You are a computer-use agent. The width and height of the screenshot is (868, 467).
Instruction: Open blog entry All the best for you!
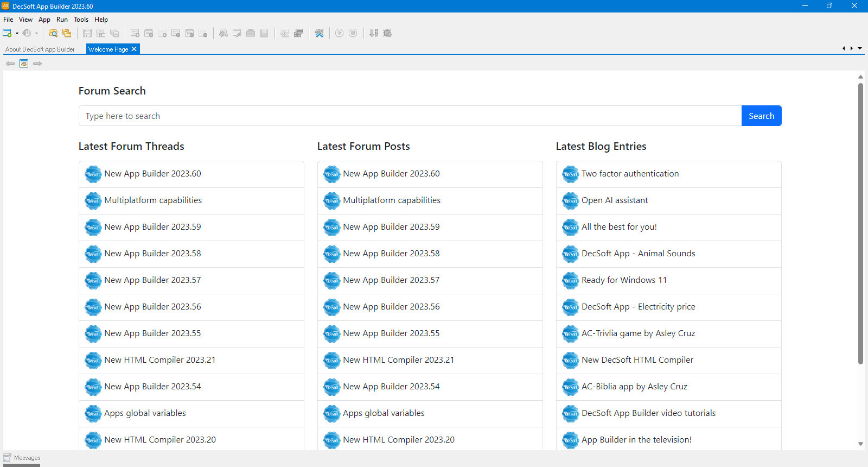[x=669, y=227]
